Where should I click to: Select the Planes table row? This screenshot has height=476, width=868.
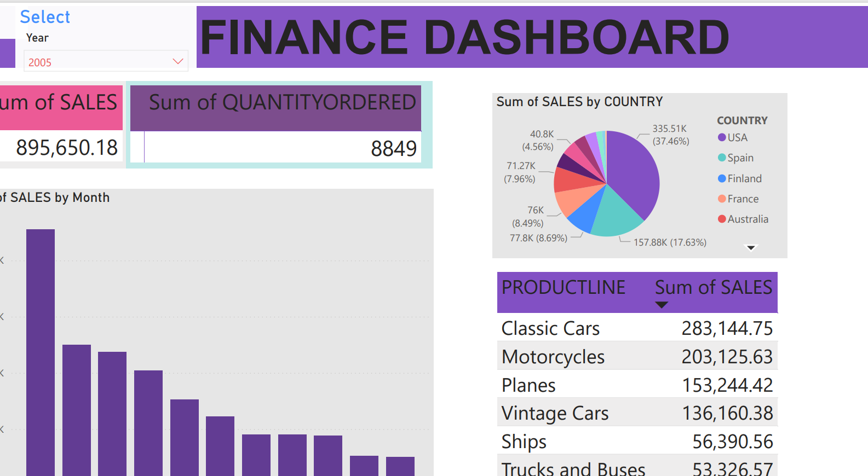click(x=528, y=385)
